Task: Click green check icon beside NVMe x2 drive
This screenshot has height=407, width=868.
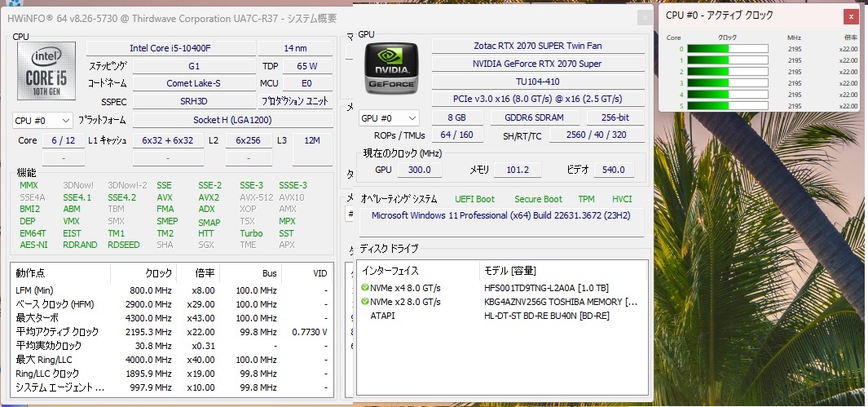Action: click(365, 302)
